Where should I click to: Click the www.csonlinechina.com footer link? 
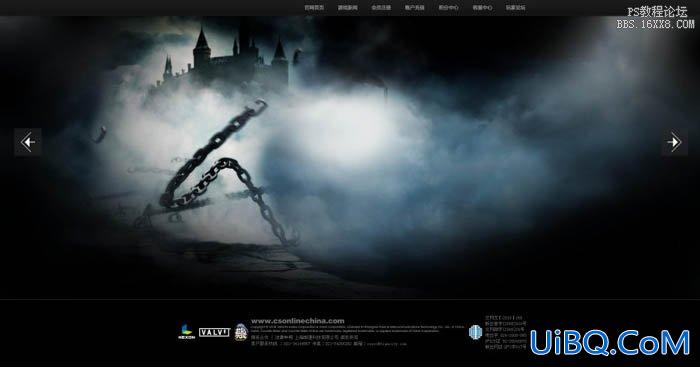(298, 321)
